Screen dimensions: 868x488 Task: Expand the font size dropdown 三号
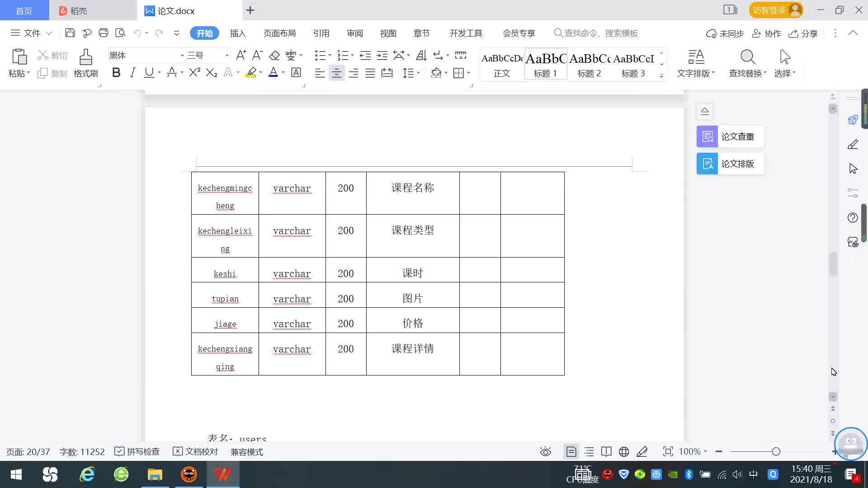point(227,56)
